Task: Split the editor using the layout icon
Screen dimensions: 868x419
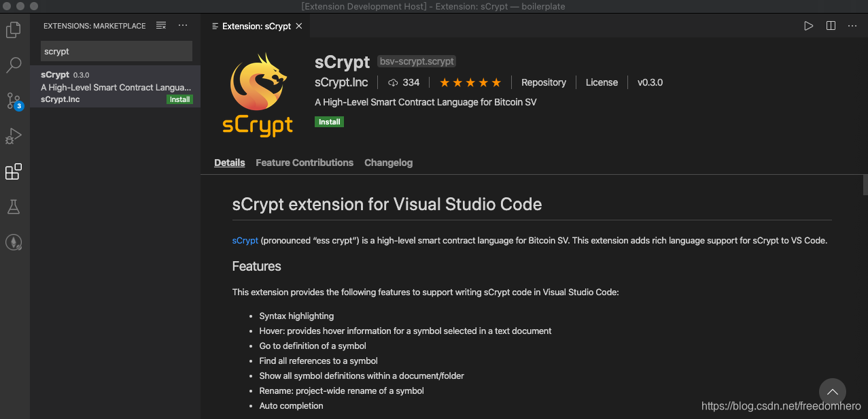Action: (x=830, y=25)
